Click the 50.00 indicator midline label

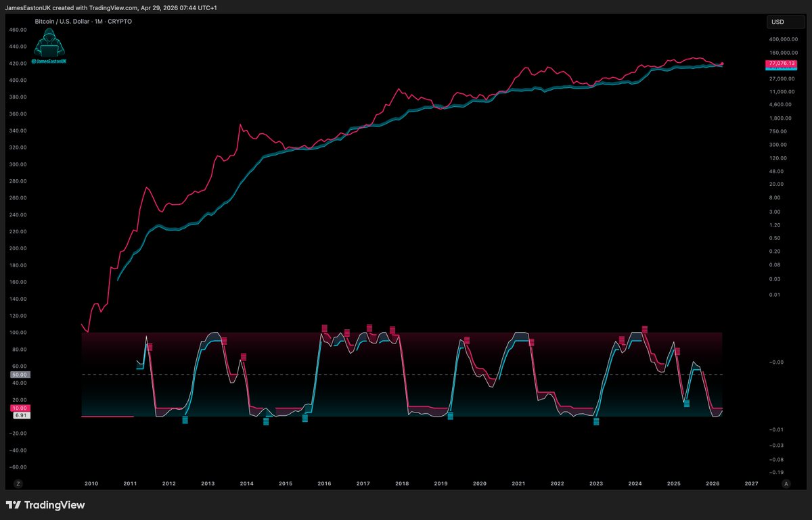pos(19,374)
